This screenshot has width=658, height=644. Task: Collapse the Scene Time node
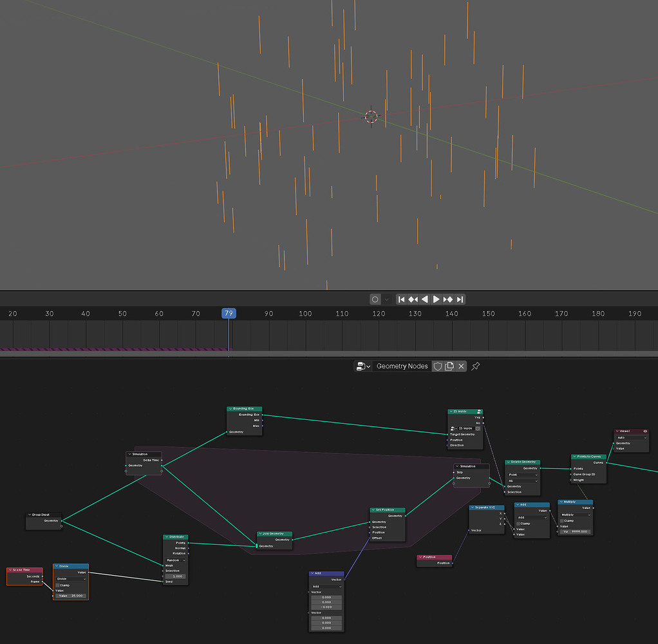[x=10, y=570]
